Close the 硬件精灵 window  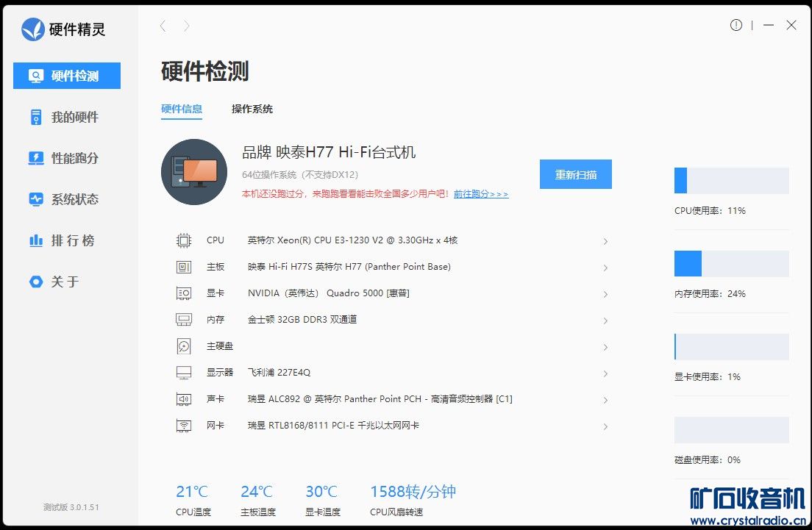click(x=791, y=25)
